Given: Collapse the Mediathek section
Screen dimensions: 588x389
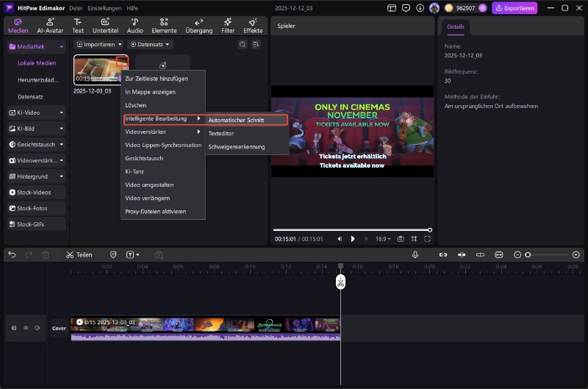Looking at the screenshot, I should [61, 46].
